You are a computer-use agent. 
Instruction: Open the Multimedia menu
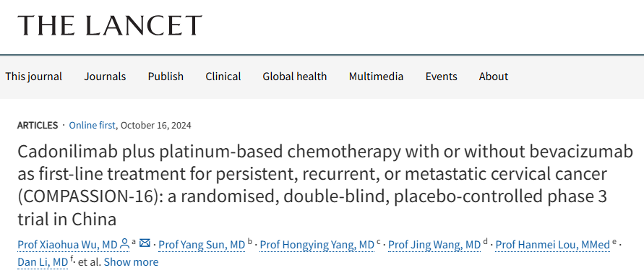pos(377,77)
